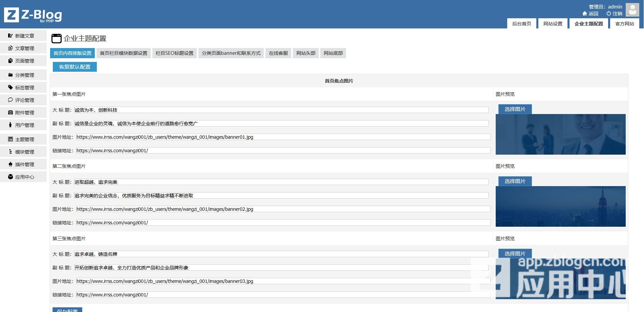Open 分类管理 in the sidebar
This screenshot has width=644, height=312.
coord(23,75)
